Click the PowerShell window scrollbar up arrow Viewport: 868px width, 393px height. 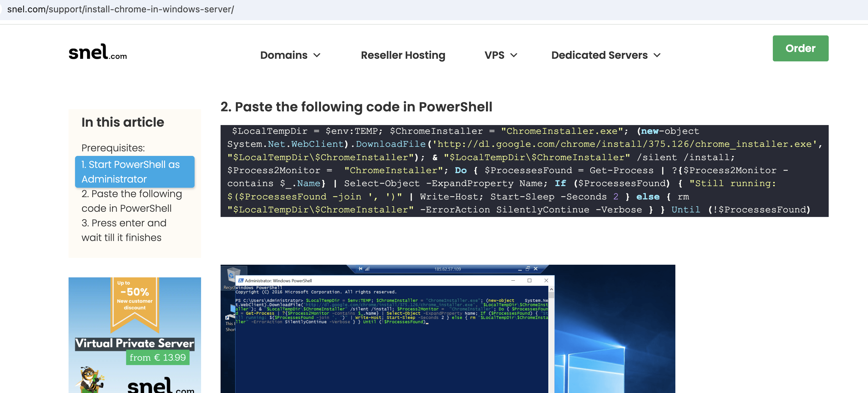[x=551, y=289]
